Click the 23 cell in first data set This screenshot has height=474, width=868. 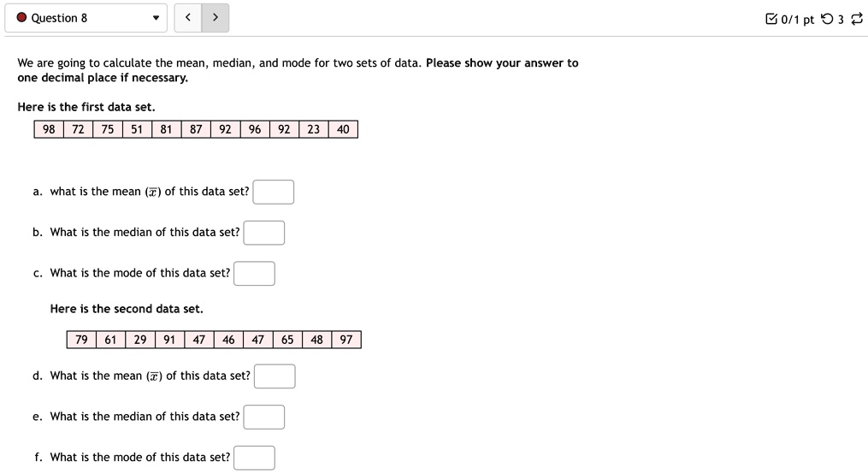(313, 129)
